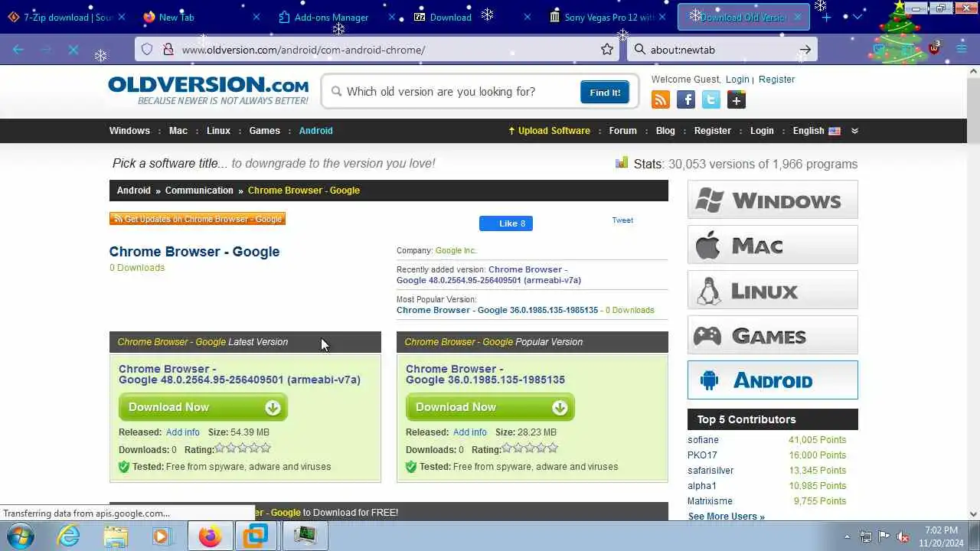The height and width of the screenshot is (551, 980).
Task: Open the Firefox application menu
Action: [x=961, y=49]
